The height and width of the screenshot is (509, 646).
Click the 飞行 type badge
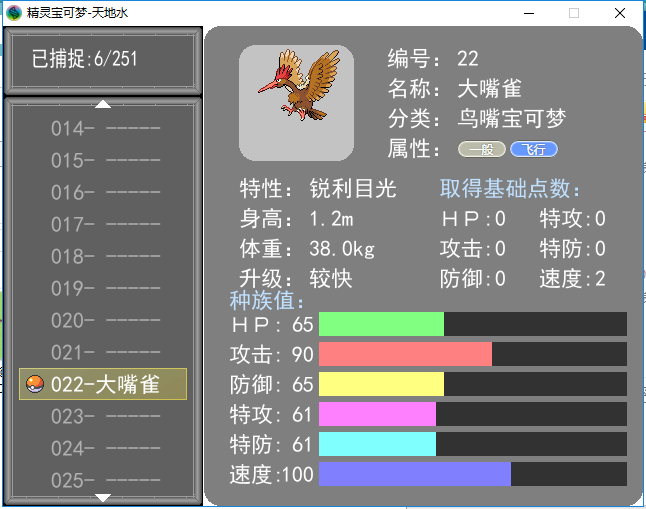534,149
